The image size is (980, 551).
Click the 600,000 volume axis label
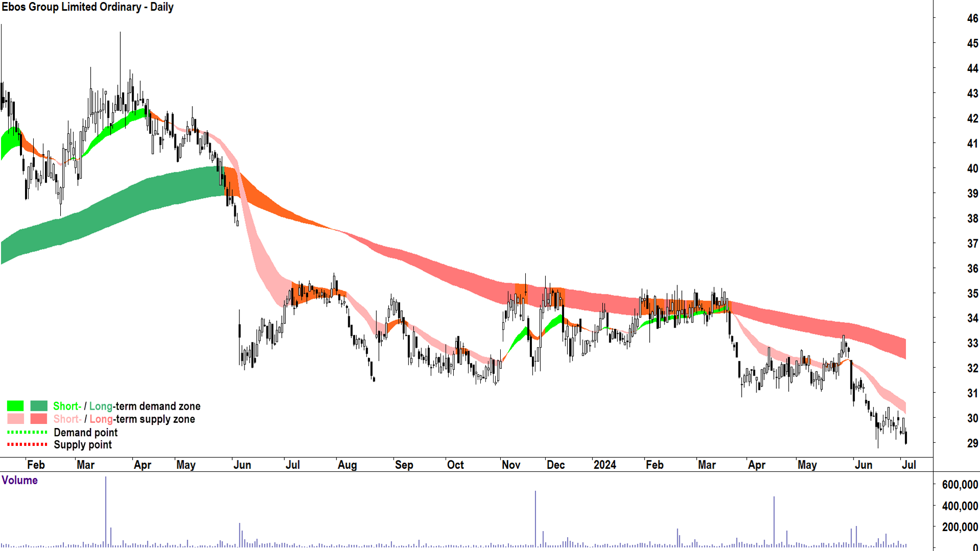960,485
